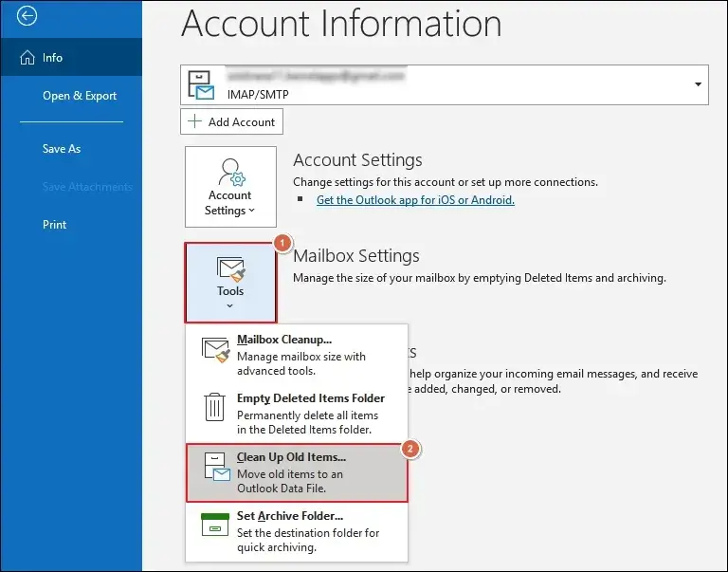Go back using the circled back arrow
The image size is (728, 572).
pos(27,16)
